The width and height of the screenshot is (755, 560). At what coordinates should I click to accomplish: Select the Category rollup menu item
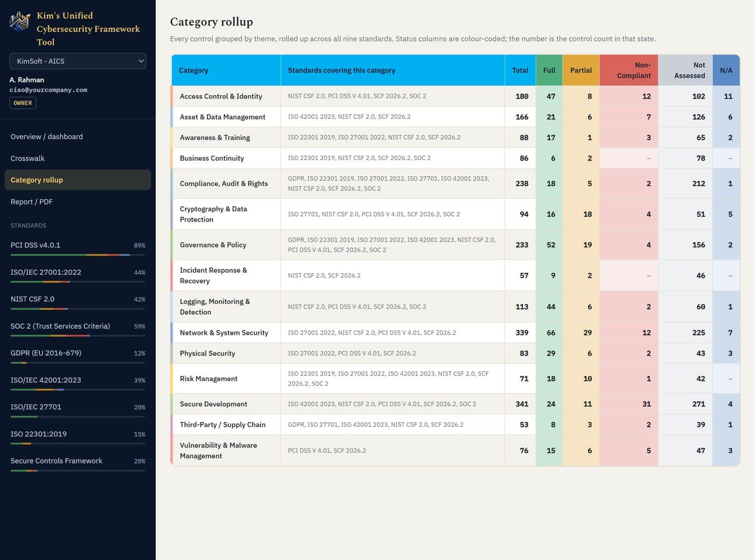(78, 179)
